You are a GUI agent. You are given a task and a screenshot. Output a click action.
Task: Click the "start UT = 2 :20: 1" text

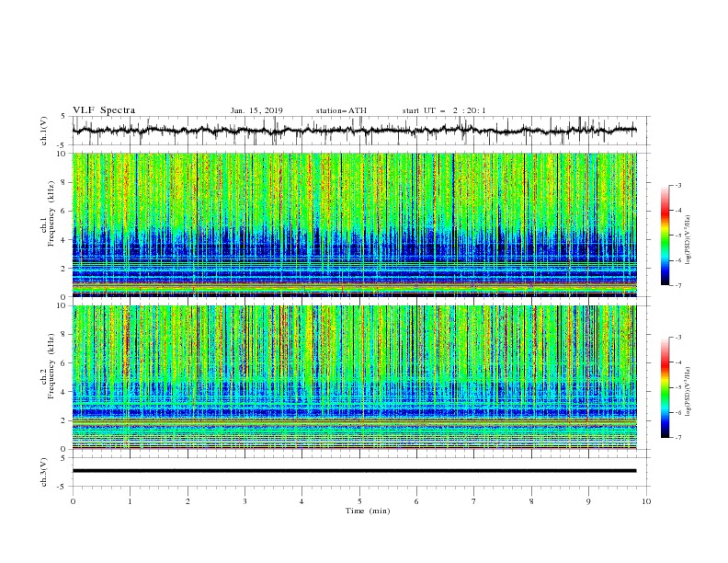[444, 110]
